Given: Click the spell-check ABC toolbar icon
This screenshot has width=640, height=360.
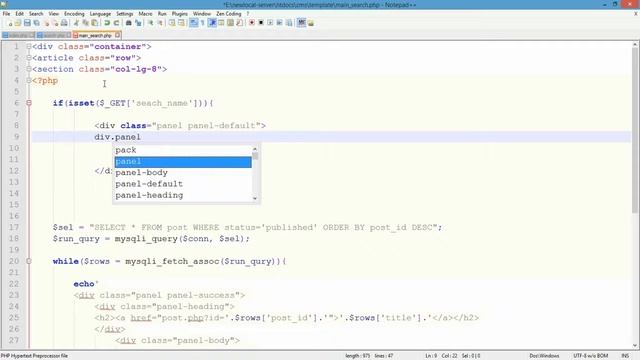Looking at the screenshot, I should (x=301, y=23).
